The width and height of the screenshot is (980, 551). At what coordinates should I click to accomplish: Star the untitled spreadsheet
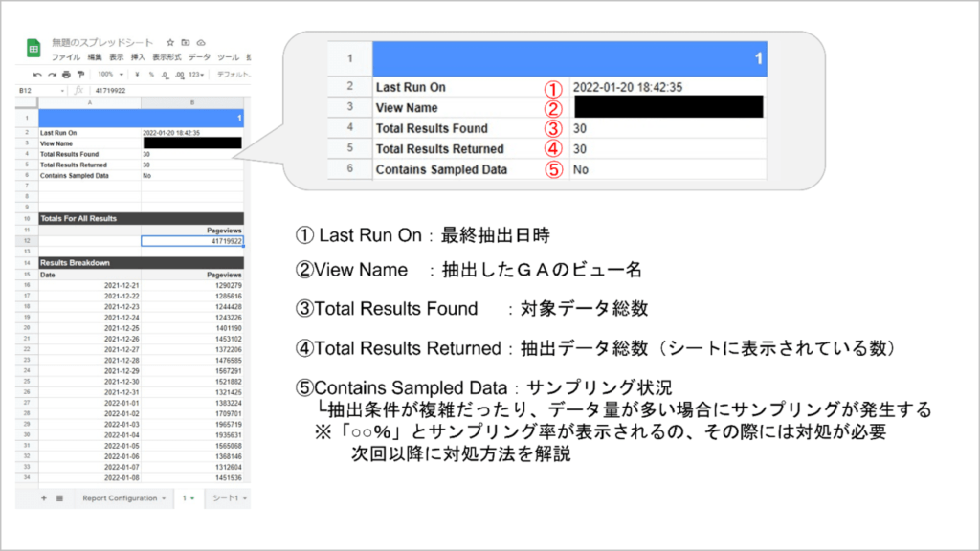click(170, 43)
